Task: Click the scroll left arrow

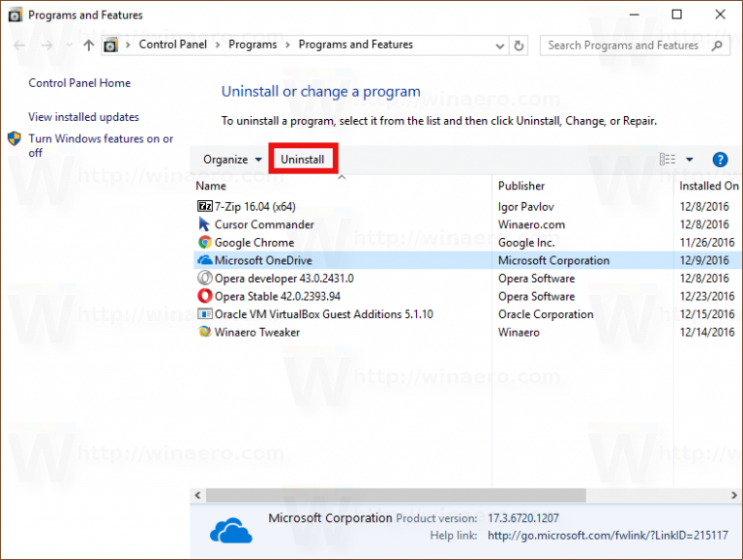Action: [x=197, y=495]
